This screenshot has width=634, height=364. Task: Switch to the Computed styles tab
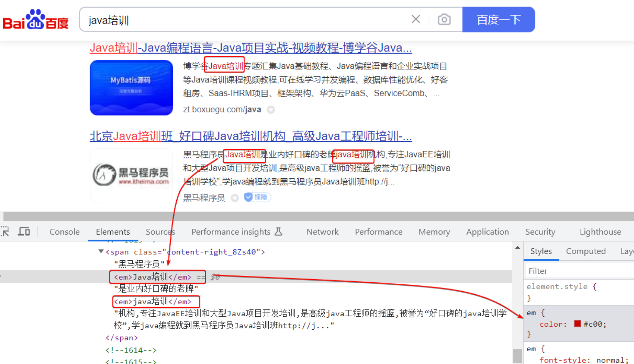(585, 251)
